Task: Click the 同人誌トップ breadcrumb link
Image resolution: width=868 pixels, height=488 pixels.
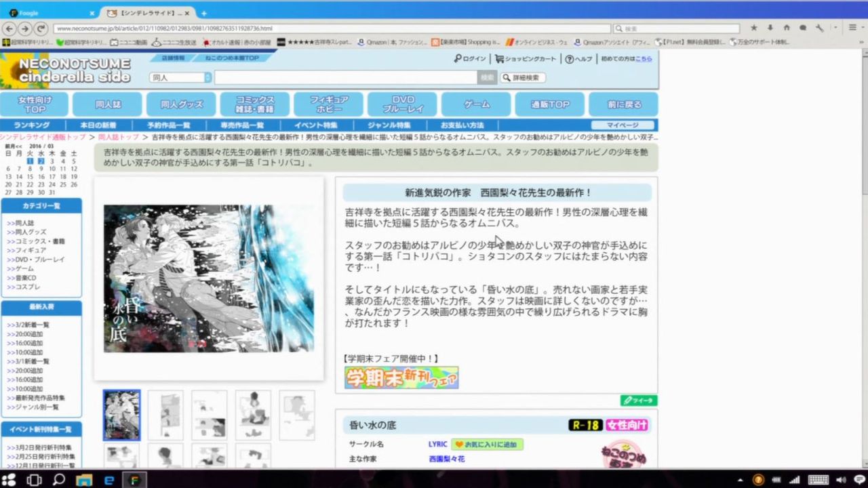Action: 118,137
